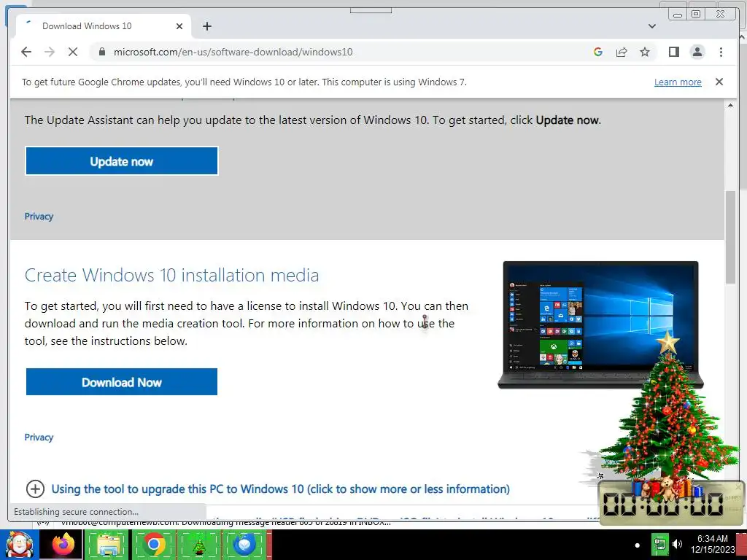Open Chrome three-dot menu

(x=721, y=52)
